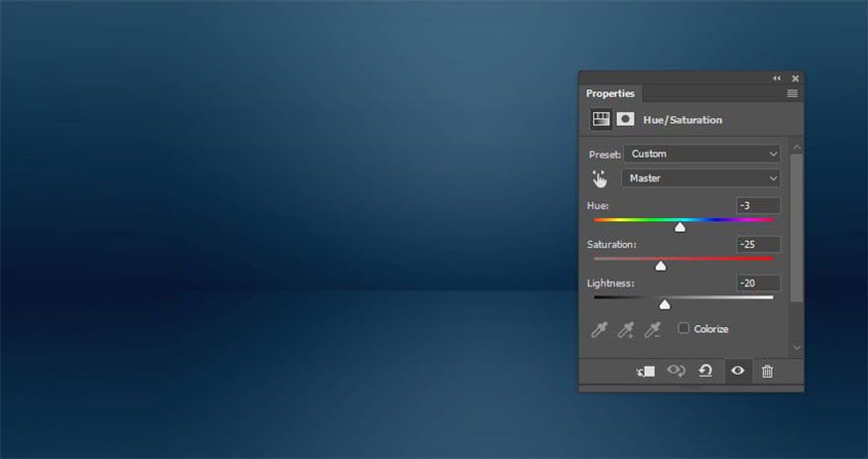Image resolution: width=868 pixels, height=459 pixels.
Task: Select the Hue/Saturation adjustment icon
Action: (600, 119)
